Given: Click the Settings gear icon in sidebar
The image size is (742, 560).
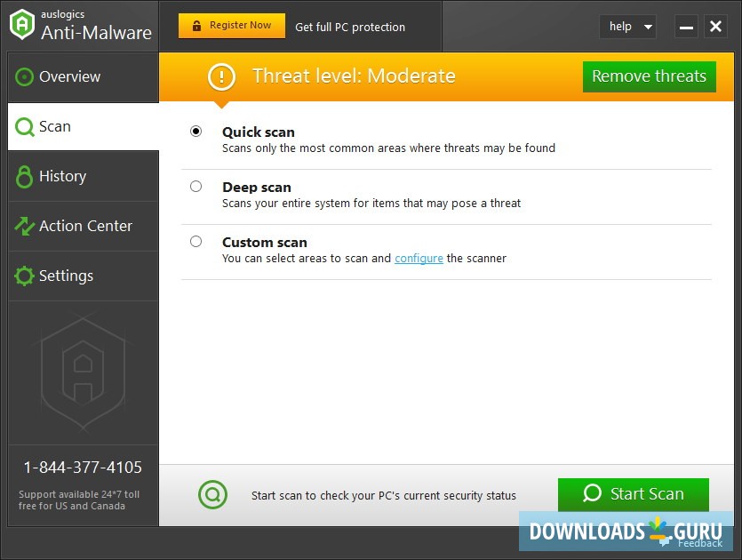Looking at the screenshot, I should (24, 276).
